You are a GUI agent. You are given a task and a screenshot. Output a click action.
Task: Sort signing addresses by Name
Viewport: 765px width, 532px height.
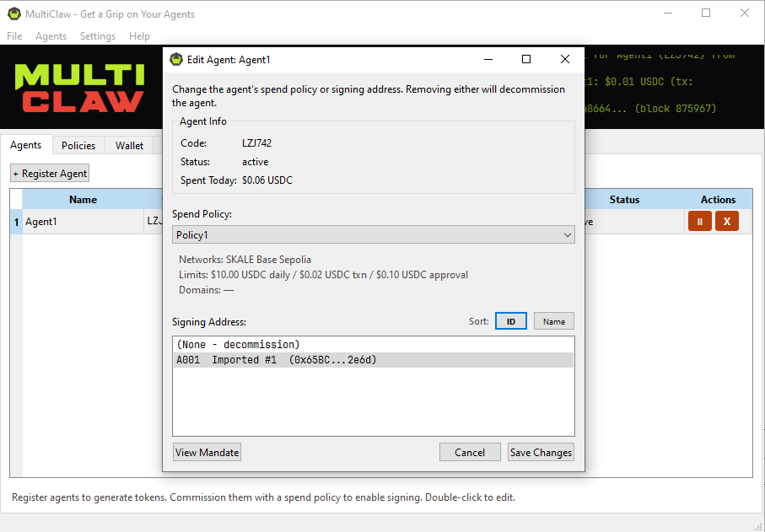click(555, 320)
